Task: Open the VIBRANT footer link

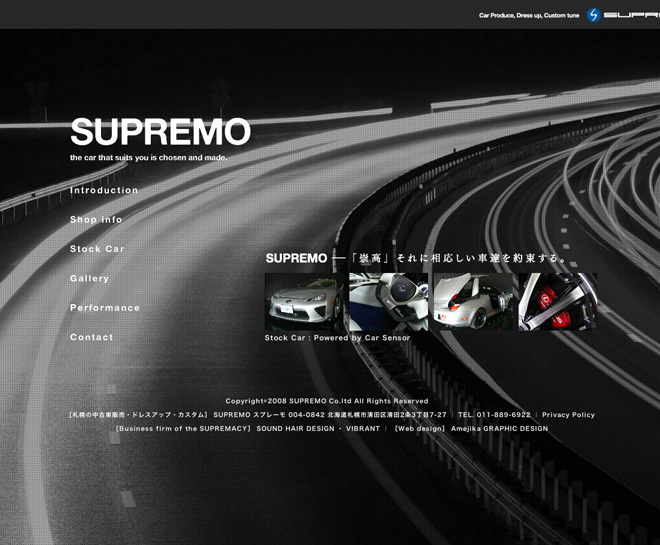Action: click(x=362, y=429)
